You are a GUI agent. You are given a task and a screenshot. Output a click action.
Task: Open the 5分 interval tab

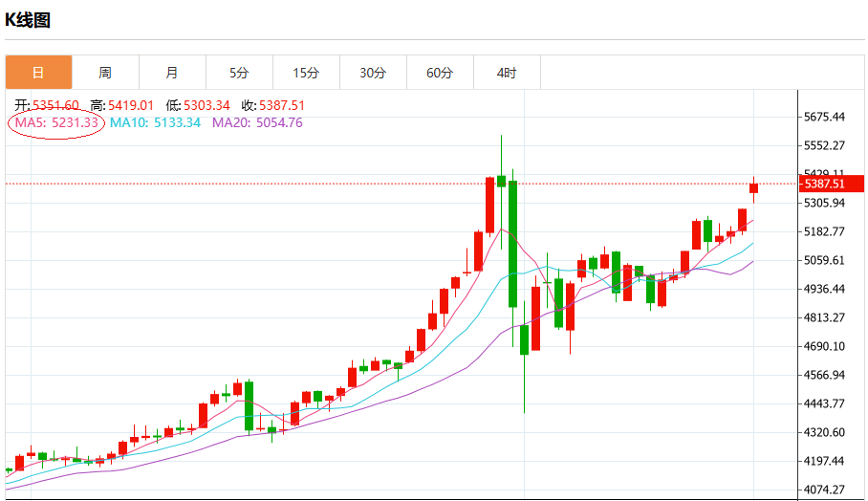[239, 73]
